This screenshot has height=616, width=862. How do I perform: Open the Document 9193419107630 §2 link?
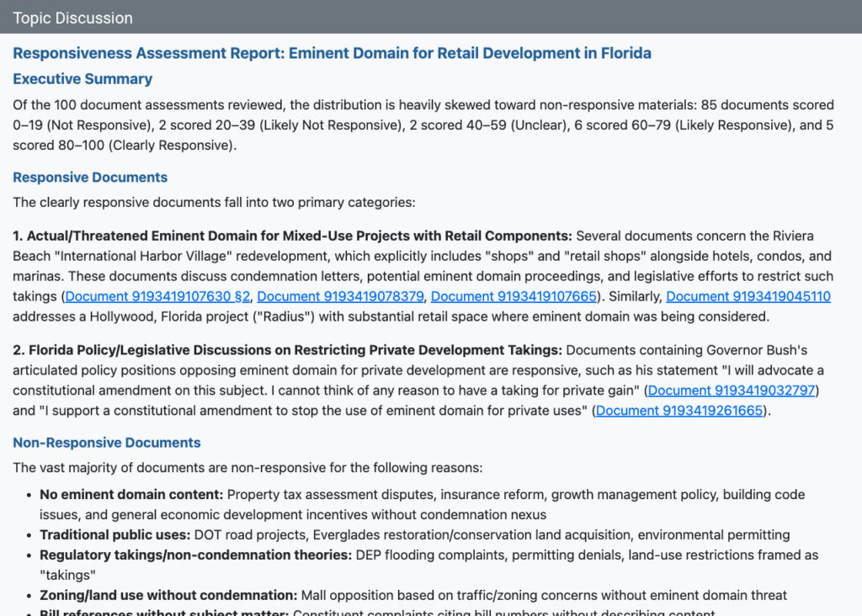[x=158, y=296]
